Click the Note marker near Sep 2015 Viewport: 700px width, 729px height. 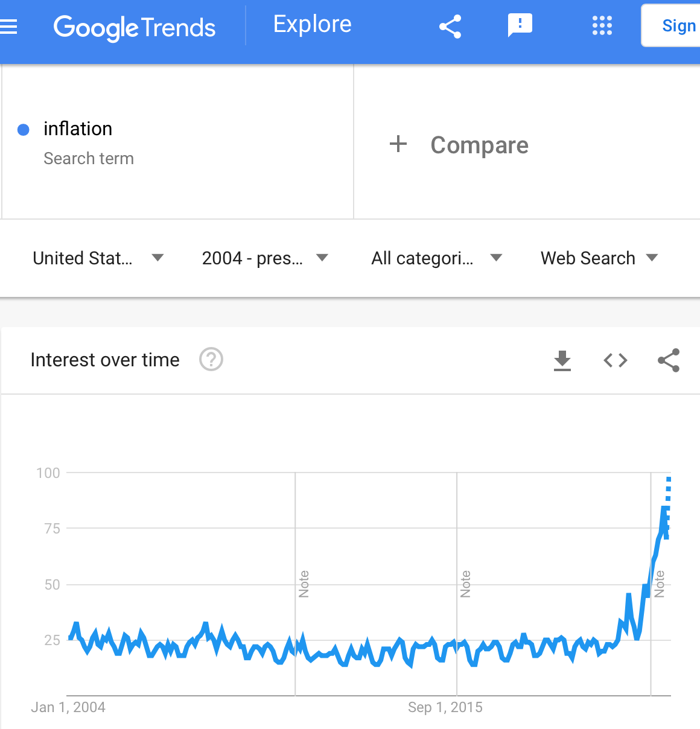point(465,584)
